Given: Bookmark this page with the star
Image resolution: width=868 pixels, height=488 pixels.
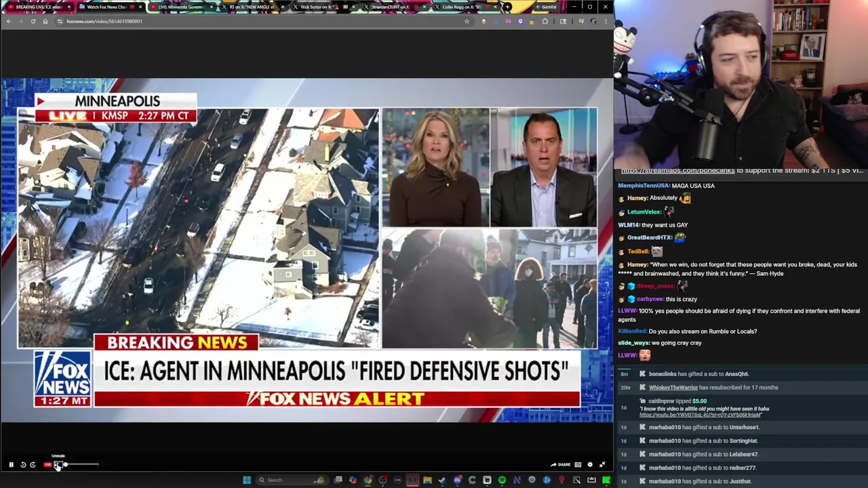Looking at the screenshot, I should [x=467, y=21].
